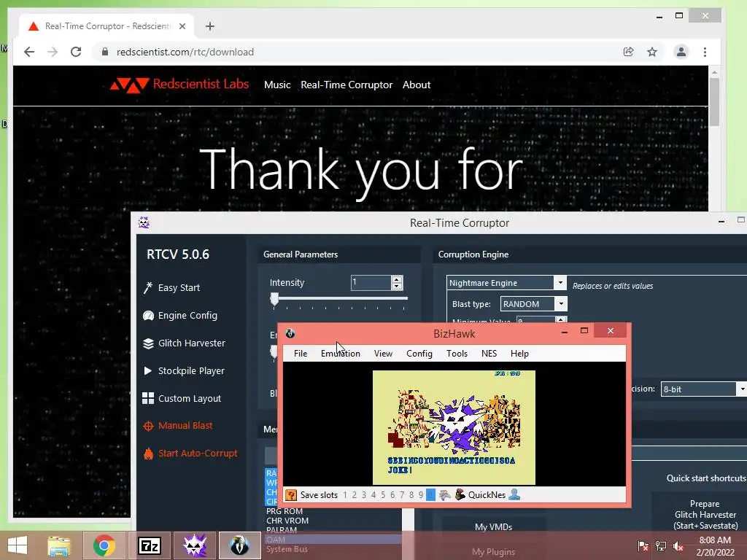Open BizHawk File menu

click(x=301, y=354)
